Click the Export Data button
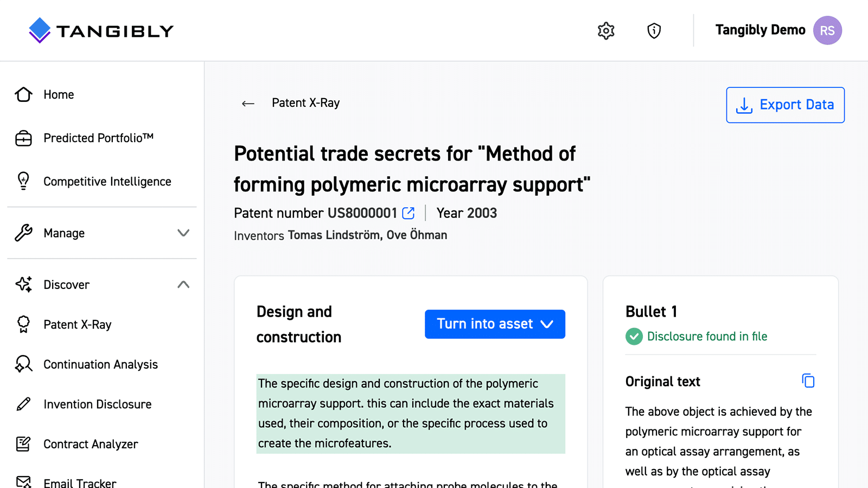868x488 pixels. point(785,105)
